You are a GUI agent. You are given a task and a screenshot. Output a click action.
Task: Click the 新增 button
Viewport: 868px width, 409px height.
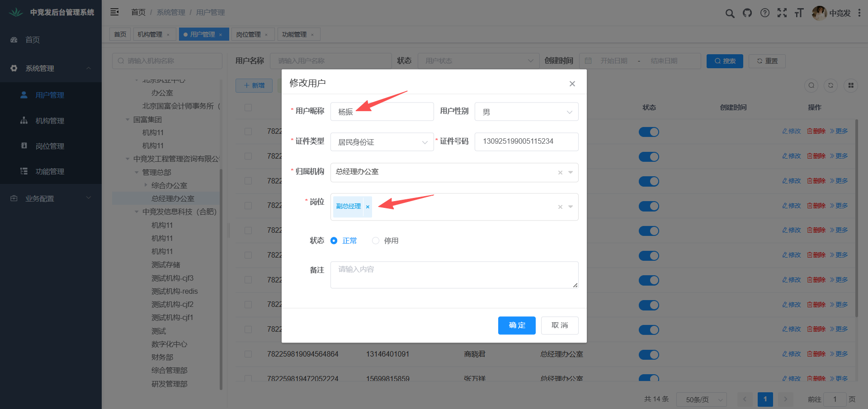(x=254, y=85)
